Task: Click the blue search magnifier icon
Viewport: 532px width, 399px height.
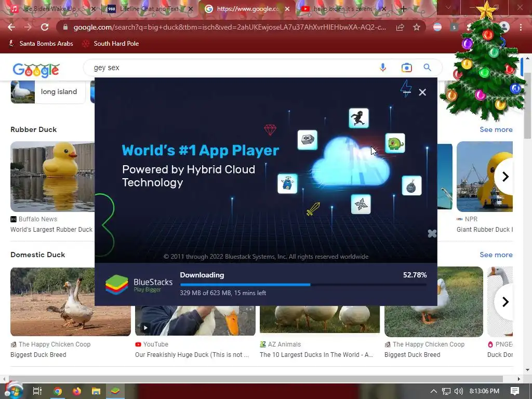Action: (427, 68)
